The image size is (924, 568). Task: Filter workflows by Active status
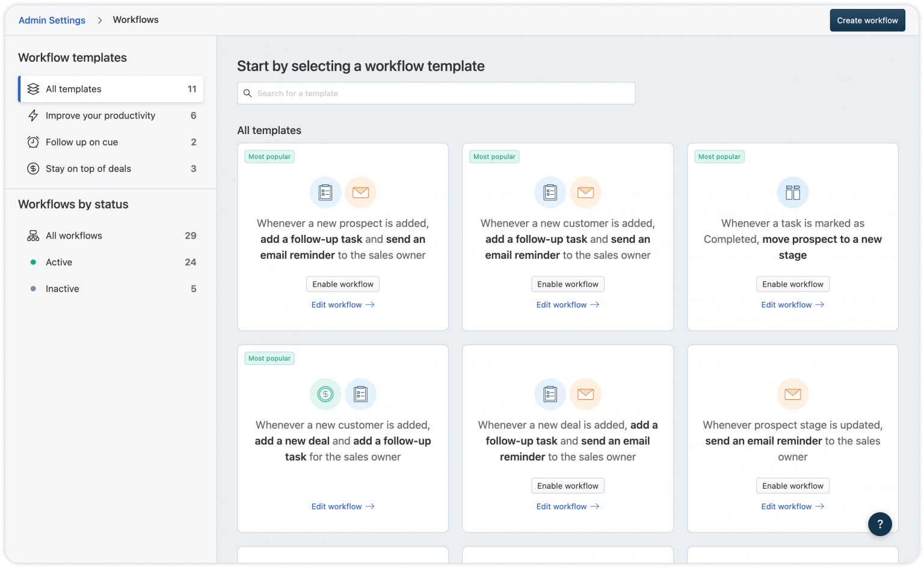tap(58, 262)
